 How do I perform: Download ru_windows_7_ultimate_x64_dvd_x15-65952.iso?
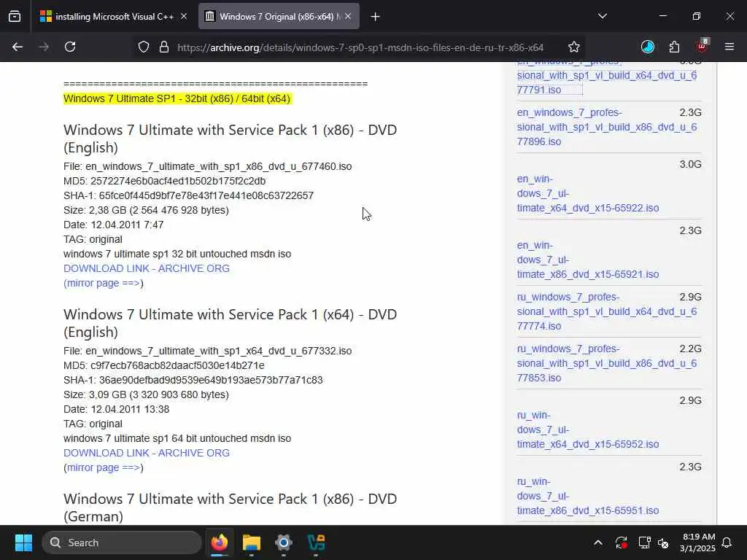[x=588, y=429]
